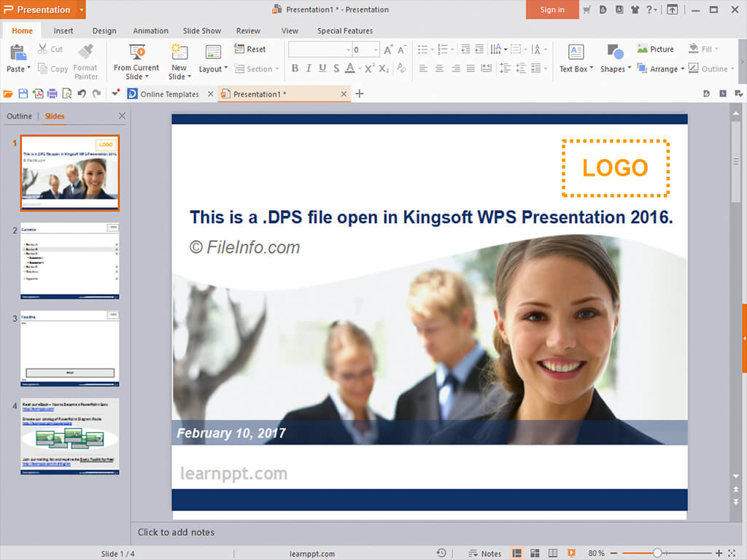
Task: Apply superscript formatting
Action: 369,69
